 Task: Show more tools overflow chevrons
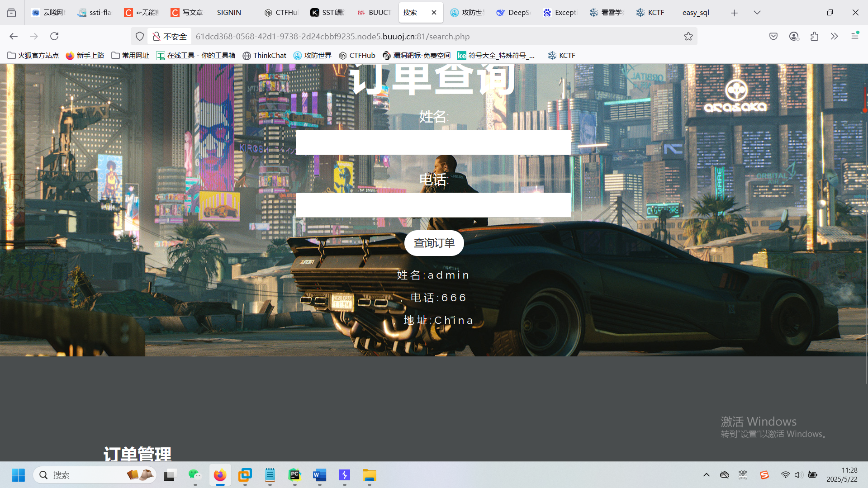point(834,36)
